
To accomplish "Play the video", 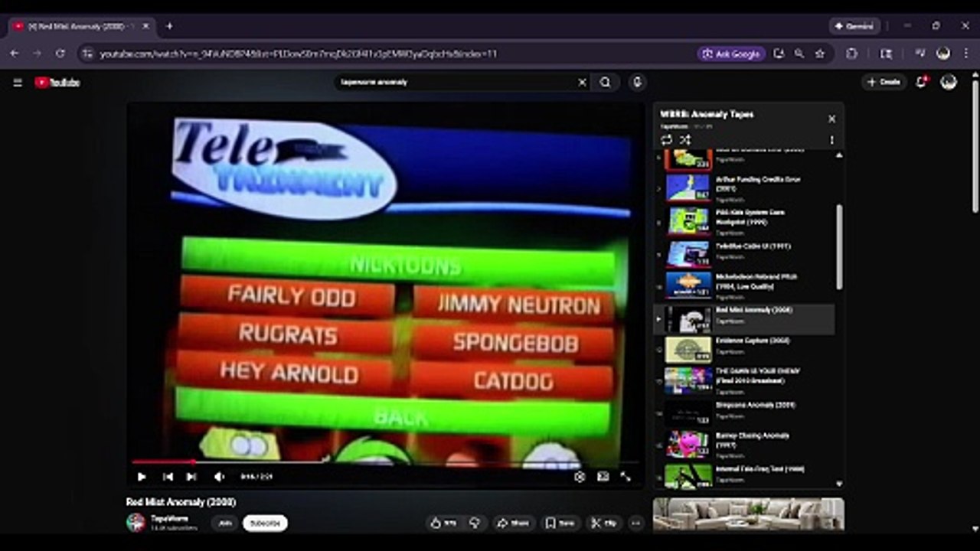I will coord(142,477).
